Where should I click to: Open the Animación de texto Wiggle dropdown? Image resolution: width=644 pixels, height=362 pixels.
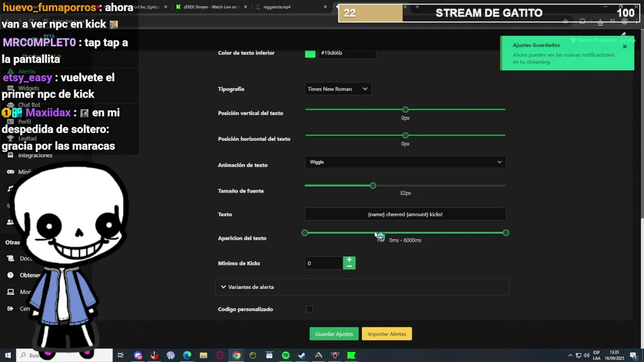coord(405,162)
